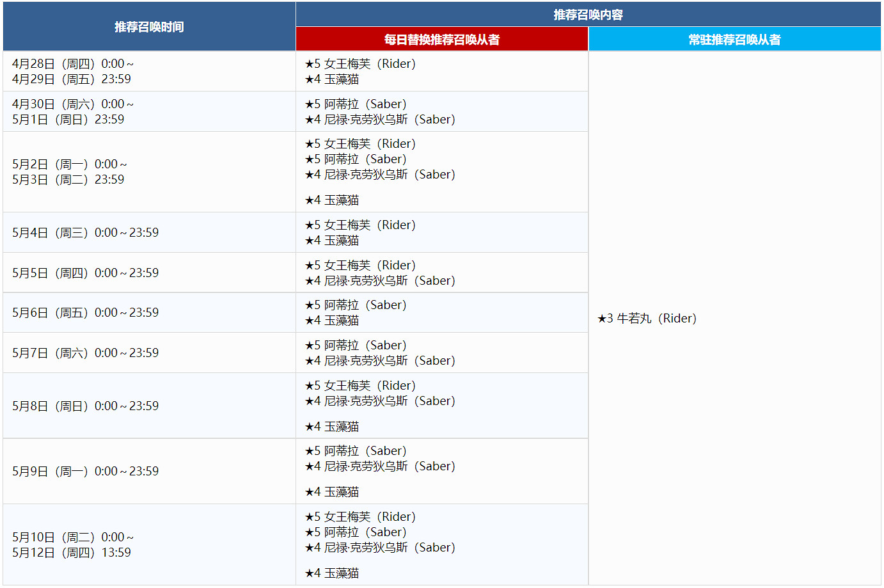Select the 5月5日 (周四) time cell

pyautogui.click(x=85, y=273)
